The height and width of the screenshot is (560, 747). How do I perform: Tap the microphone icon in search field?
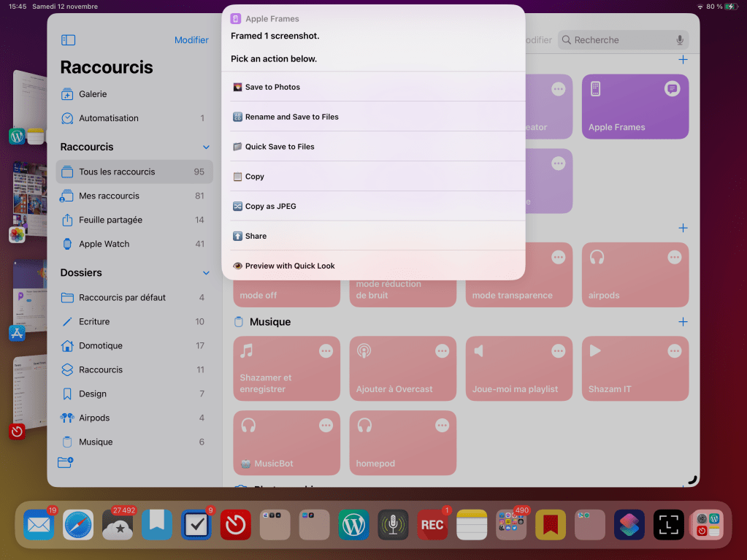tap(680, 40)
